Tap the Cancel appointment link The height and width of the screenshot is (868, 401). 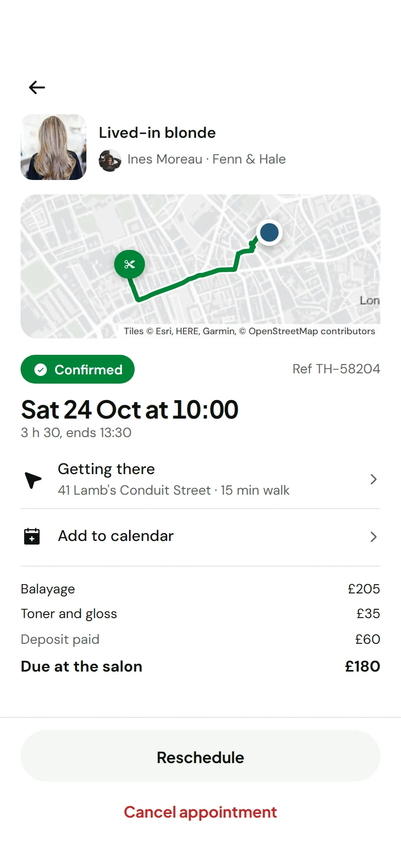200,812
